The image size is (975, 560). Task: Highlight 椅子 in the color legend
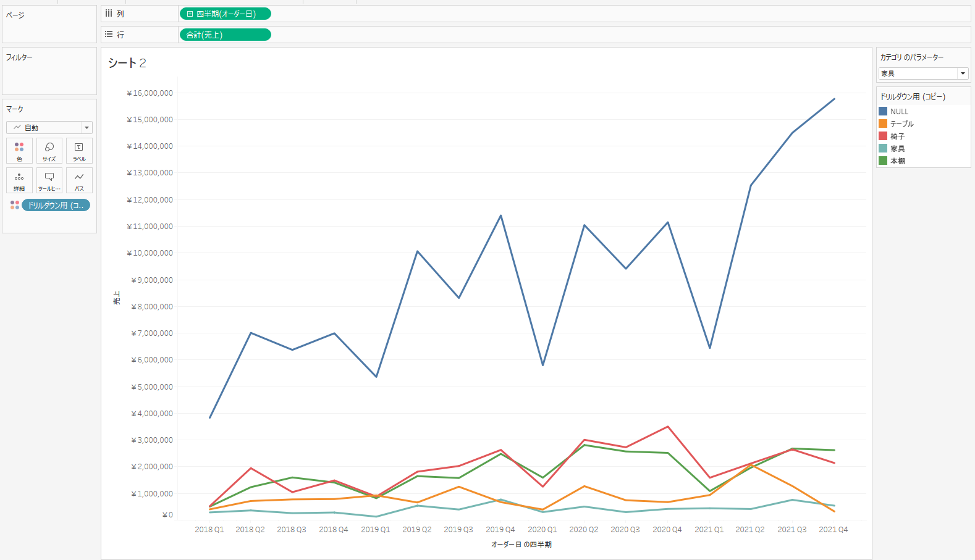tap(897, 136)
